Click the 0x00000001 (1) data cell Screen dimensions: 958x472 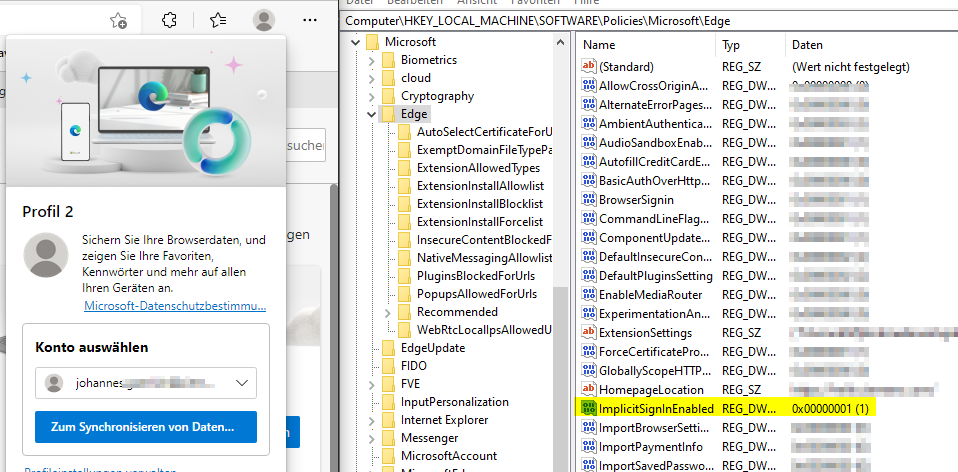[x=830, y=408]
